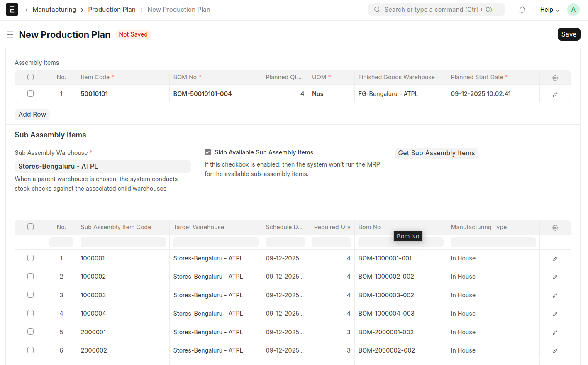Toggle the sidebar hamburger menu
The image size is (588, 365).
10,34
